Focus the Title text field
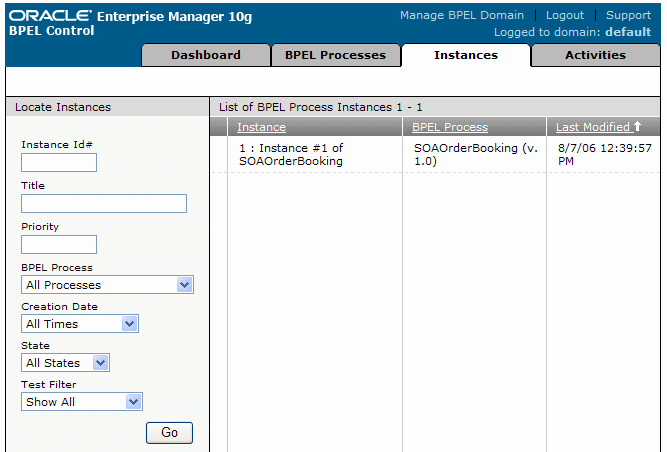 tap(104, 204)
